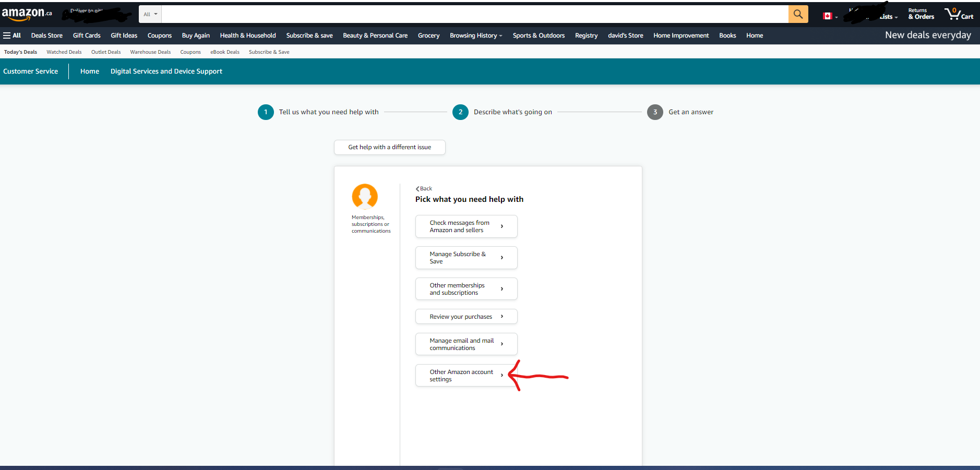The image size is (980, 470).
Task: Expand the Browsing History dropdown
Action: coord(476,35)
